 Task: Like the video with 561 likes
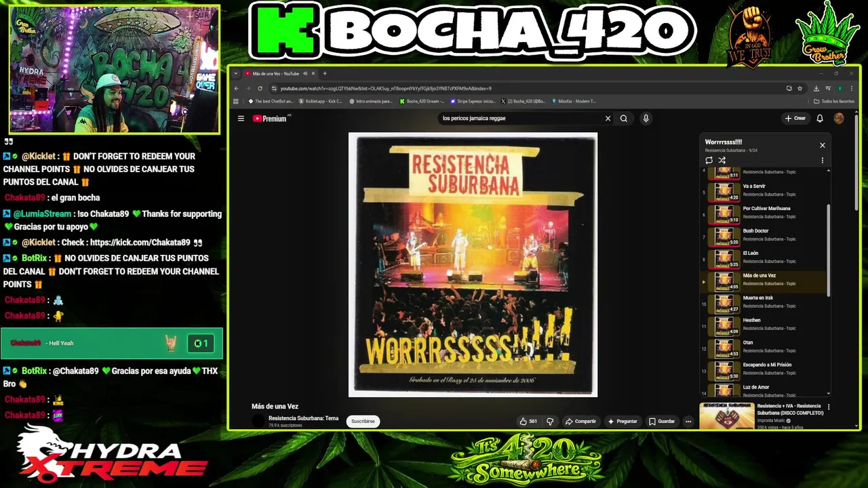pos(528,422)
